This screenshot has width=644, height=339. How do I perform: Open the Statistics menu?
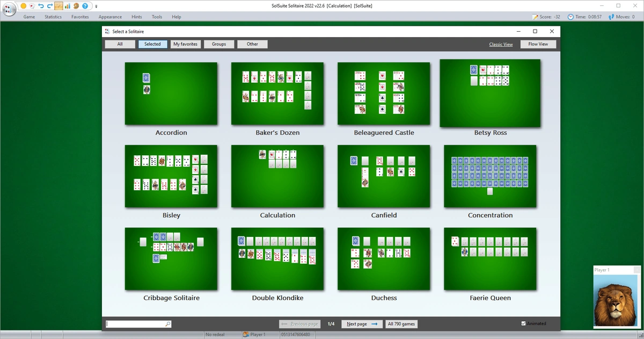tap(53, 17)
